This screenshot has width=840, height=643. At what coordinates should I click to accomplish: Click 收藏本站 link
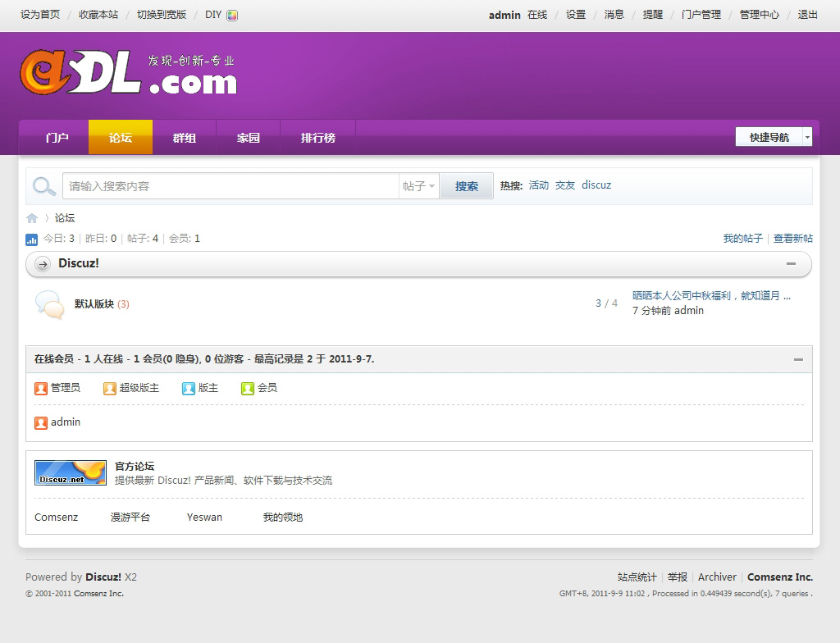click(98, 15)
